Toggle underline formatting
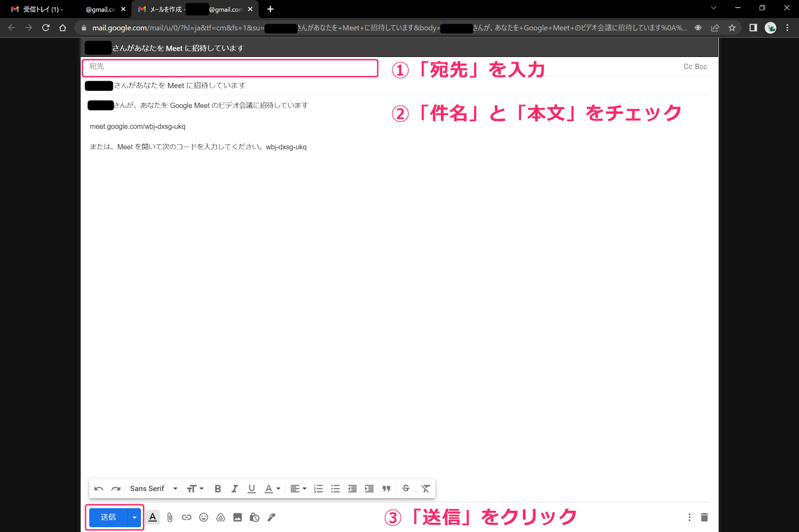Image resolution: width=799 pixels, height=532 pixels. (252, 489)
